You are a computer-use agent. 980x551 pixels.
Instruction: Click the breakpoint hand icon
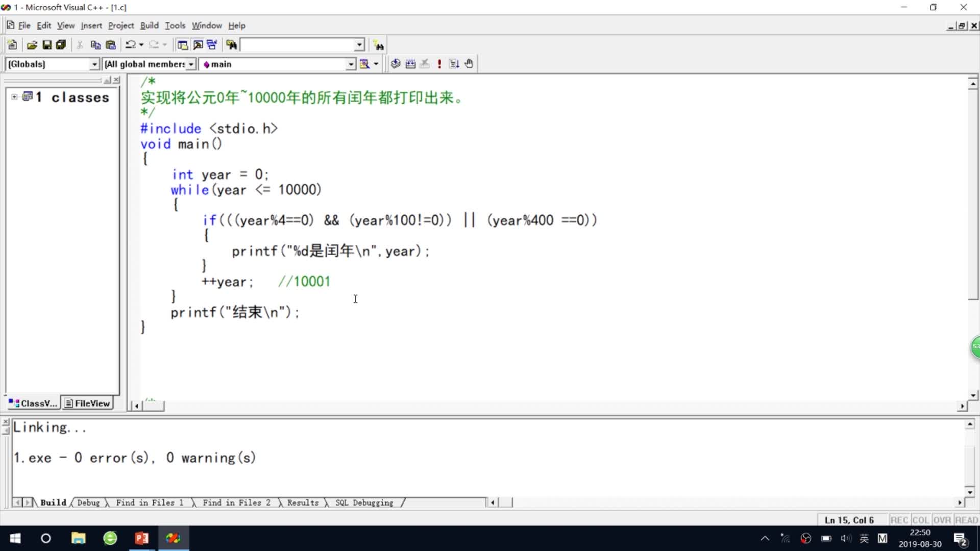[469, 64]
